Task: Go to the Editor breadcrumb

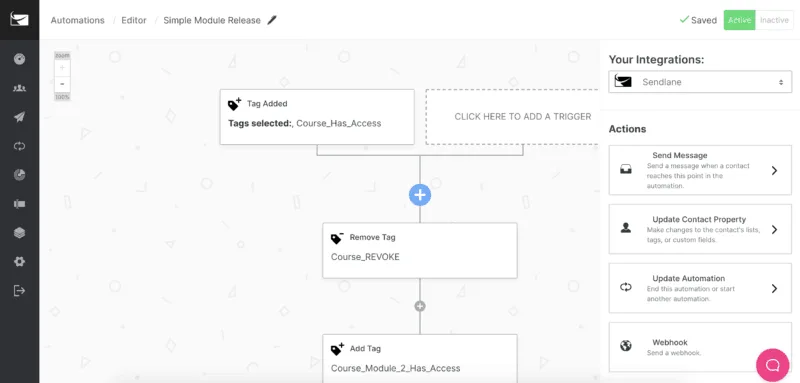Action: 134,20
